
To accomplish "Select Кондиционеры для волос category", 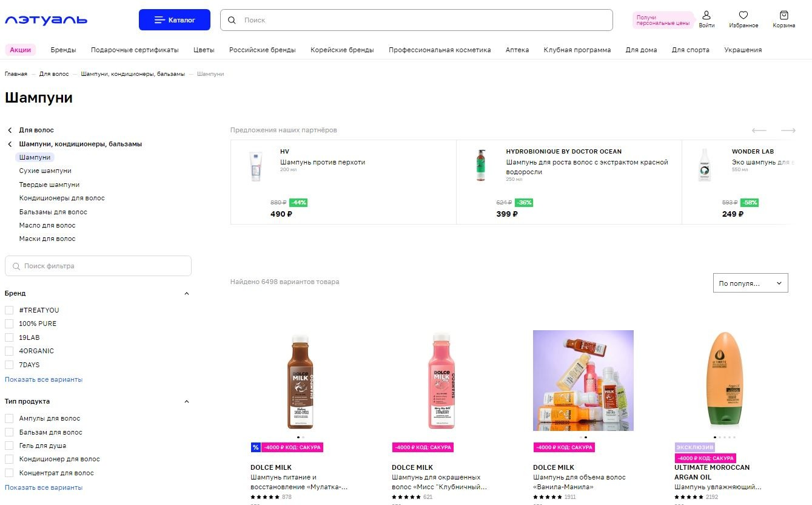I will point(62,198).
